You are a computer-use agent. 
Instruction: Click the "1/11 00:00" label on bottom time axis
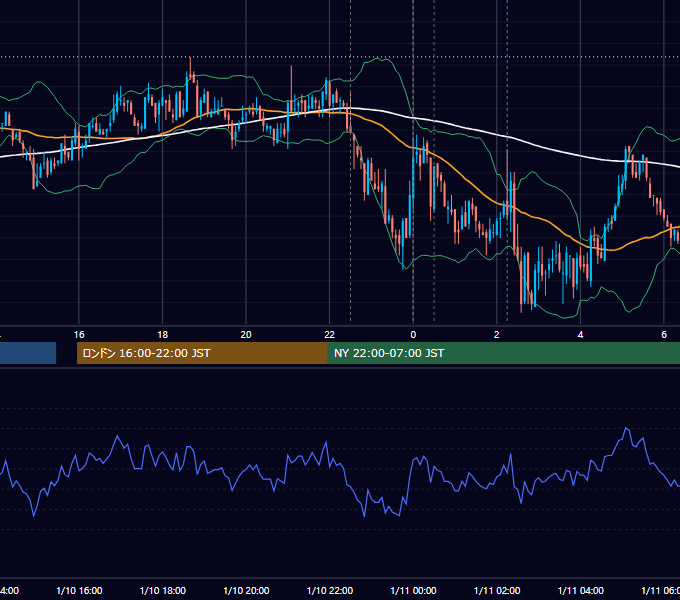pyautogui.click(x=413, y=590)
